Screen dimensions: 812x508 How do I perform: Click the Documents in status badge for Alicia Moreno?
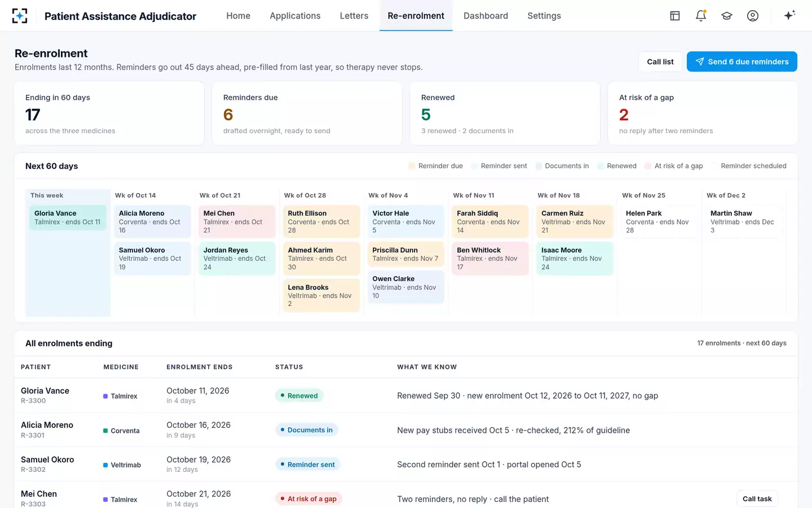(307, 430)
